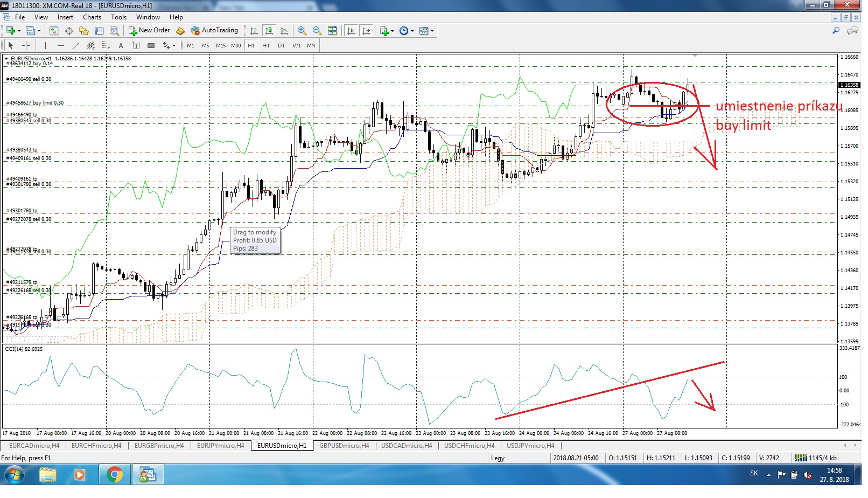
Task: Switch to GBPUSDmicro,H4 chart tab
Action: (x=344, y=446)
